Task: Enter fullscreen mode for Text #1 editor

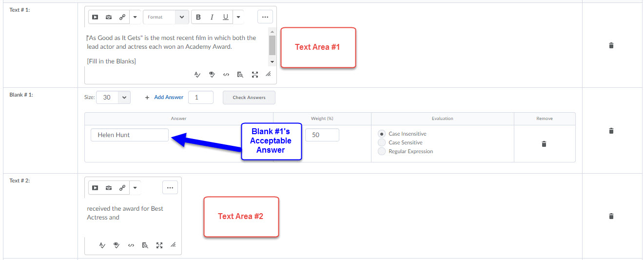Action: [x=254, y=75]
